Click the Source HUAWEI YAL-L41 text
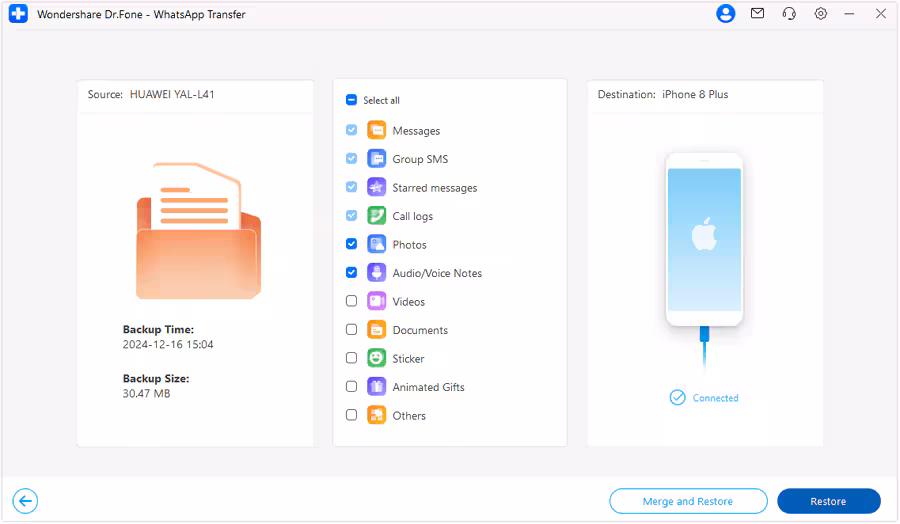This screenshot has width=900, height=524. point(151,94)
